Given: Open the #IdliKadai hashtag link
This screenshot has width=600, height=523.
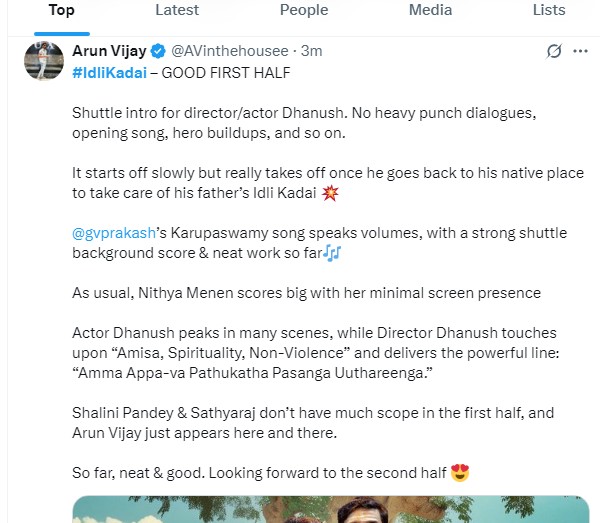Looking at the screenshot, I should pos(109,73).
